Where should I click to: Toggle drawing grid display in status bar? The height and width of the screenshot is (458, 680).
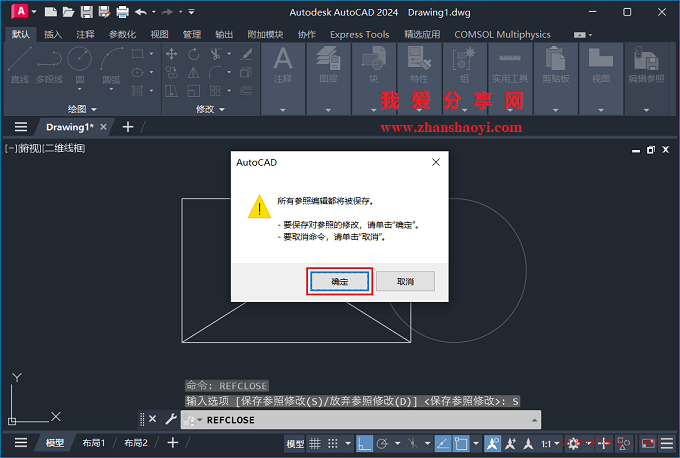point(315,443)
